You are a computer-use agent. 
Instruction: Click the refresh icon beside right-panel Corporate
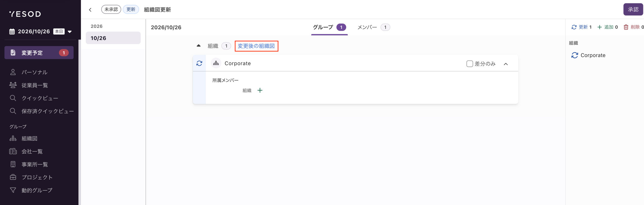point(575,55)
